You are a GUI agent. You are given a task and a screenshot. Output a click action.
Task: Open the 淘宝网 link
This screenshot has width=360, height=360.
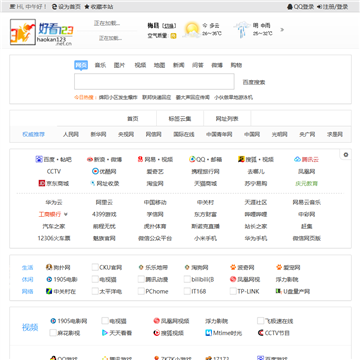(x=155, y=183)
